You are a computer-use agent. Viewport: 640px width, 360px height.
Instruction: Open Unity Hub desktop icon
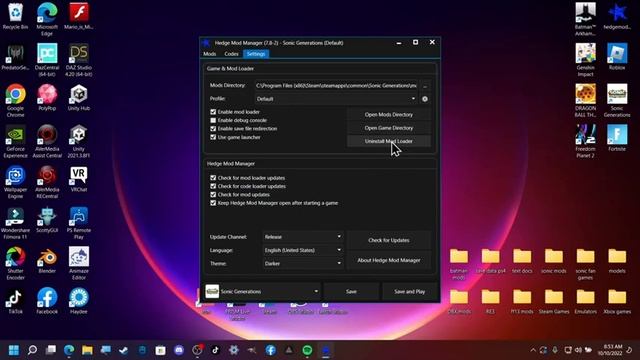click(x=79, y=98)
